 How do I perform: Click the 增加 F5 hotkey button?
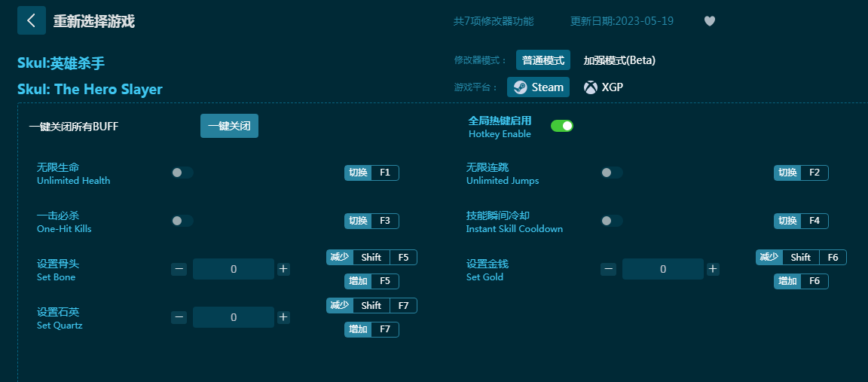tap(371, 281)
